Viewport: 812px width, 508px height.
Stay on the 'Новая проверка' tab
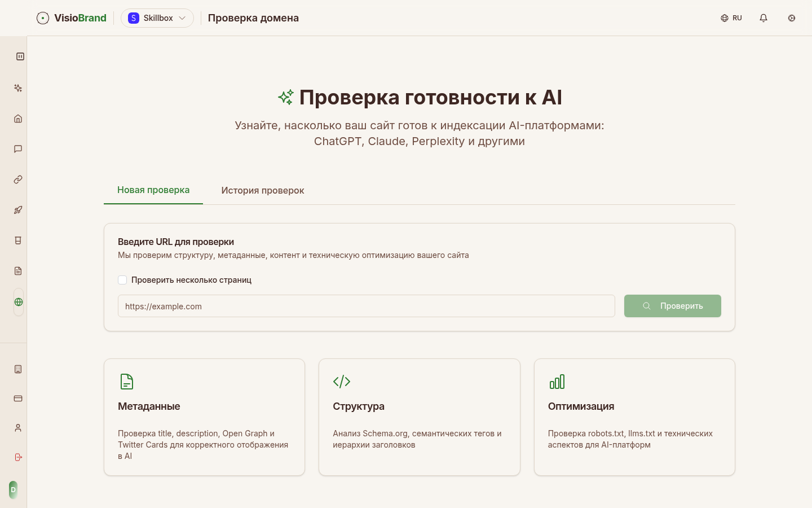[x=153, y=190]
